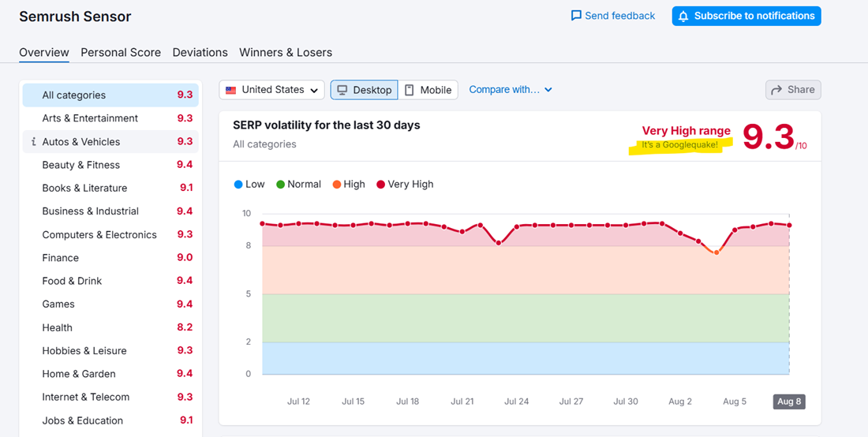Select the Health category
This screenshot has width=868, height=437.
point(110,327)
